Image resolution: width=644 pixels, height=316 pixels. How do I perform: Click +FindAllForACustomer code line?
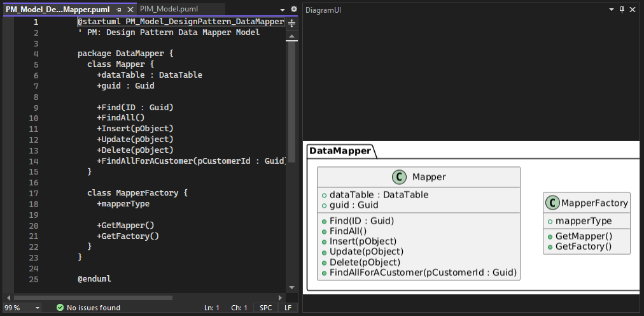click(191, 161)
